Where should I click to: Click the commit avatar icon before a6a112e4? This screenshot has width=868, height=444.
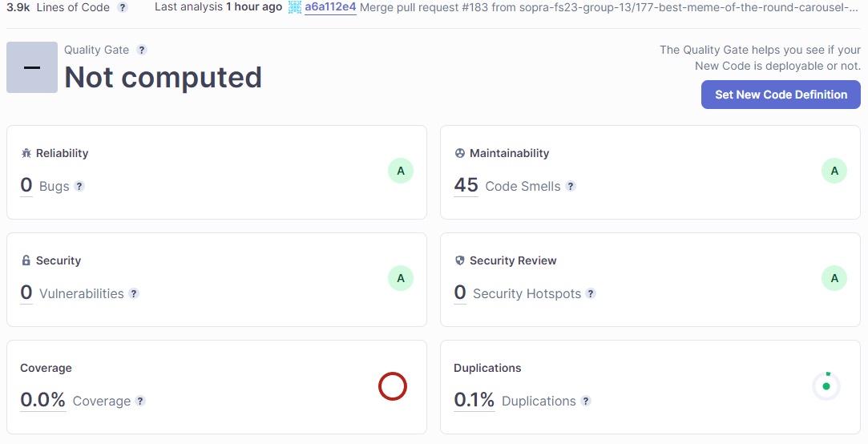(x=295, y=7)
